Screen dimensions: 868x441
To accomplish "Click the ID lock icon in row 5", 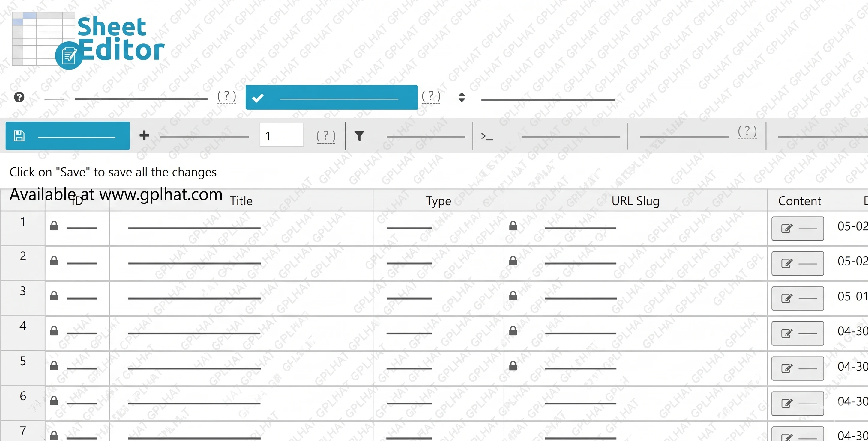I will pos(54,366).
